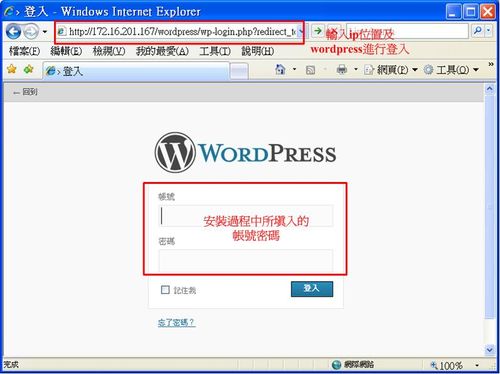This screenshot has height=374, width=500.
Task: Click the 帳號 username input field
Action: [246, 216]
